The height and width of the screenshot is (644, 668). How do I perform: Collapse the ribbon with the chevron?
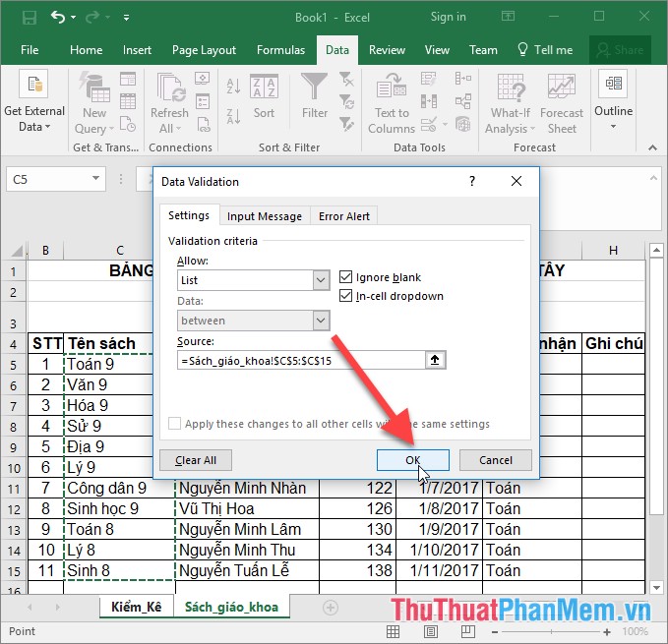652,147
